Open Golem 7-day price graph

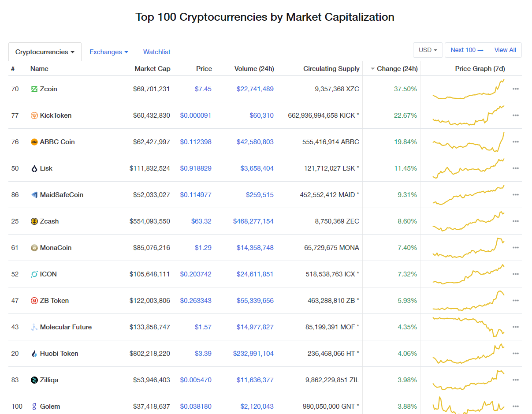tap(469, 406)
